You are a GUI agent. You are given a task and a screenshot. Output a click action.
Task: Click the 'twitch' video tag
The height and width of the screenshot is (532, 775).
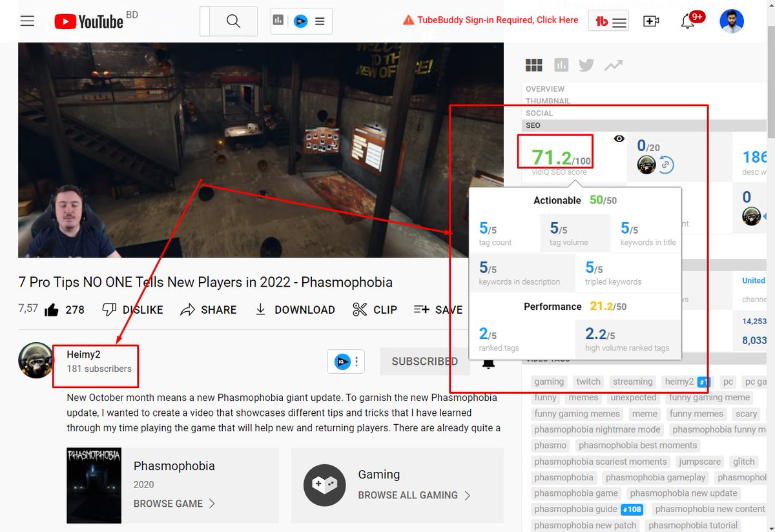588,382
